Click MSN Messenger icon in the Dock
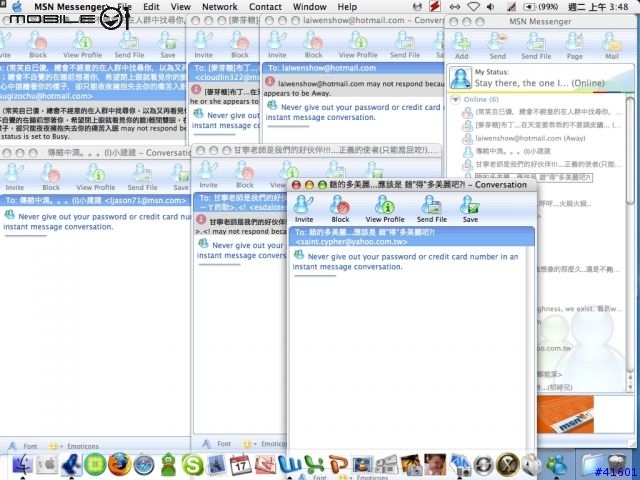Image resolution: width=640 pixels, height=480 pixels. click(556, 464)
